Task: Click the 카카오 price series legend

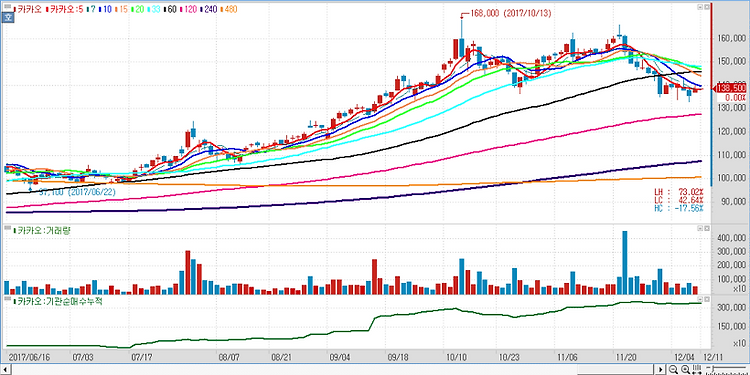Action: pos(28,9)
